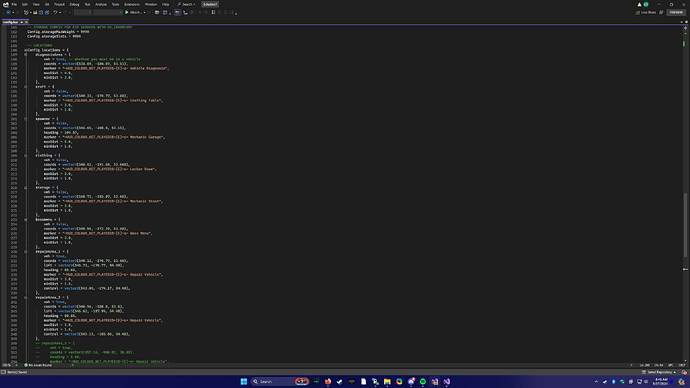Open the Window menu
690x388 pixels.
[151, 4]
